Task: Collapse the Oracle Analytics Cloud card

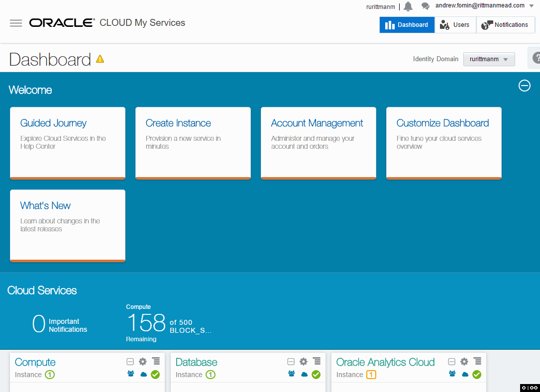Action: pyautogui.click(x=451, y=361)
